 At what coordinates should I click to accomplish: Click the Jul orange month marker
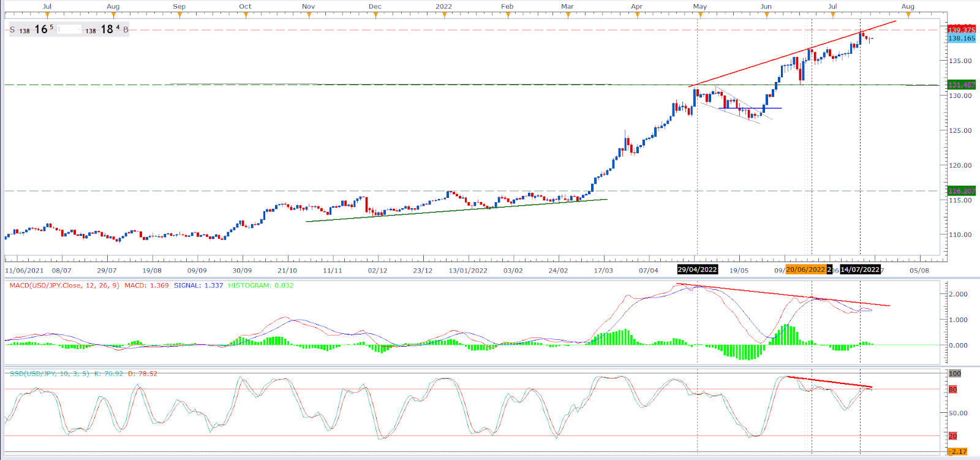pos(47,15)
